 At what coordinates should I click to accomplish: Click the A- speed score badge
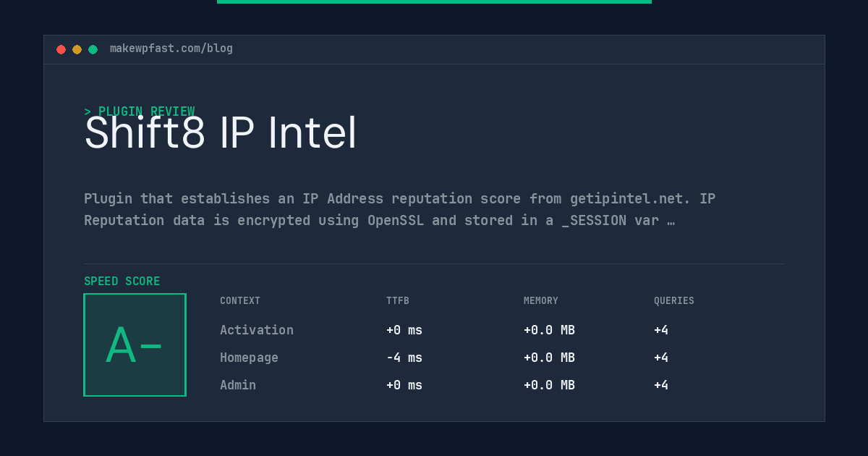pyautogui.click(x=135, y=345)
